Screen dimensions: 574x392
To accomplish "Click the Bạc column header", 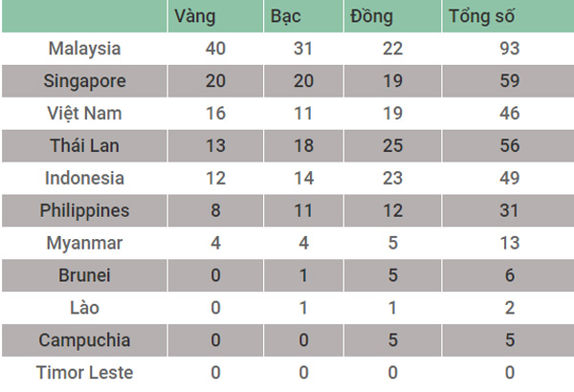I will pos(303,16).
